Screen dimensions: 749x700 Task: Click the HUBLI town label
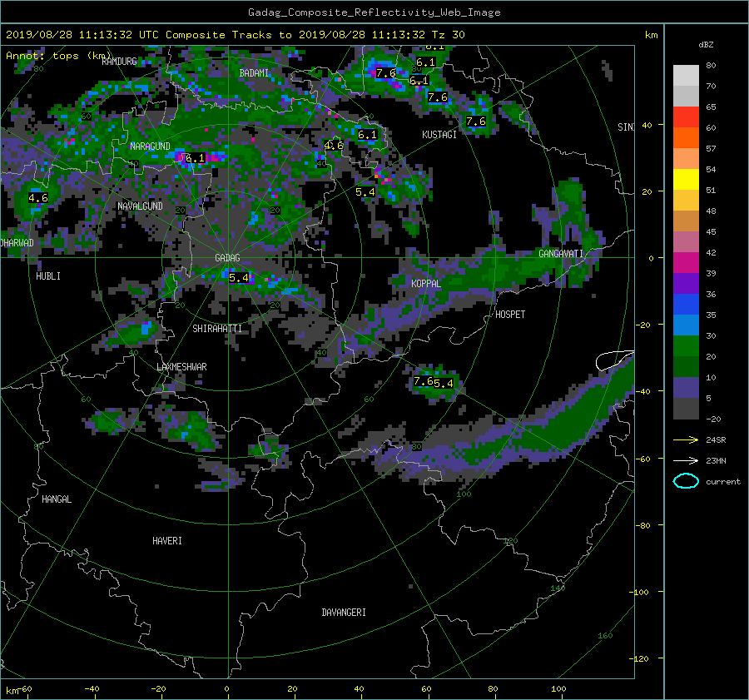(48, 276)
